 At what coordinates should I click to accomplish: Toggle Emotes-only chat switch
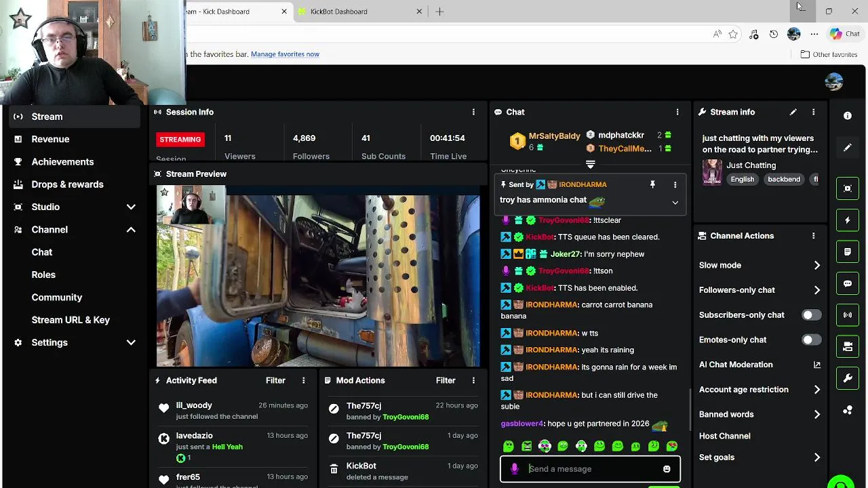[x=811, y=340]
